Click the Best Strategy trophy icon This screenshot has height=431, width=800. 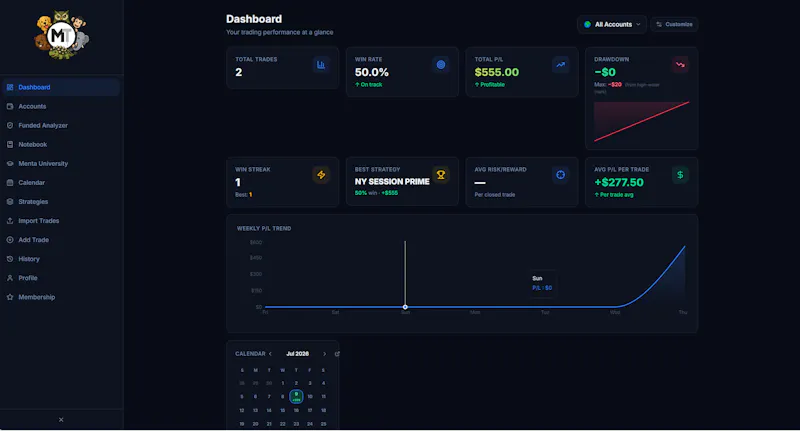tap(441, 175)
